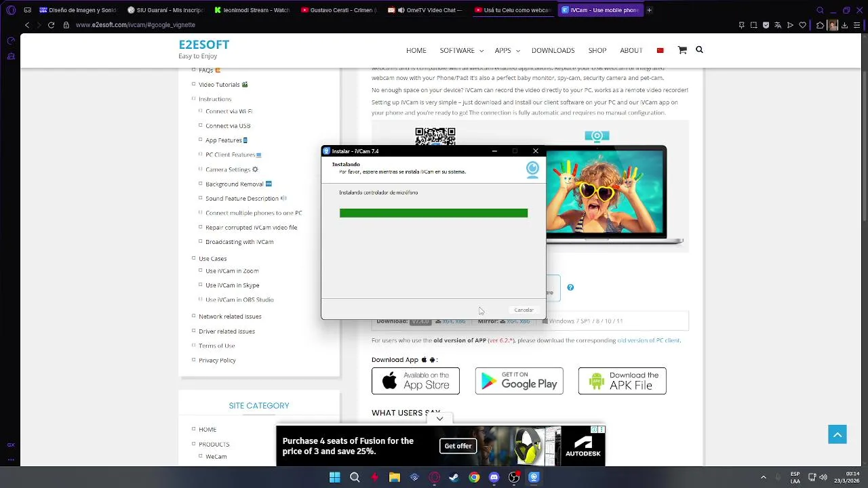The width and height of the screenshot is (868, 488).
Task: Switch to Usá tu Celu como webcam tab
Action: [x=512, y=10]
